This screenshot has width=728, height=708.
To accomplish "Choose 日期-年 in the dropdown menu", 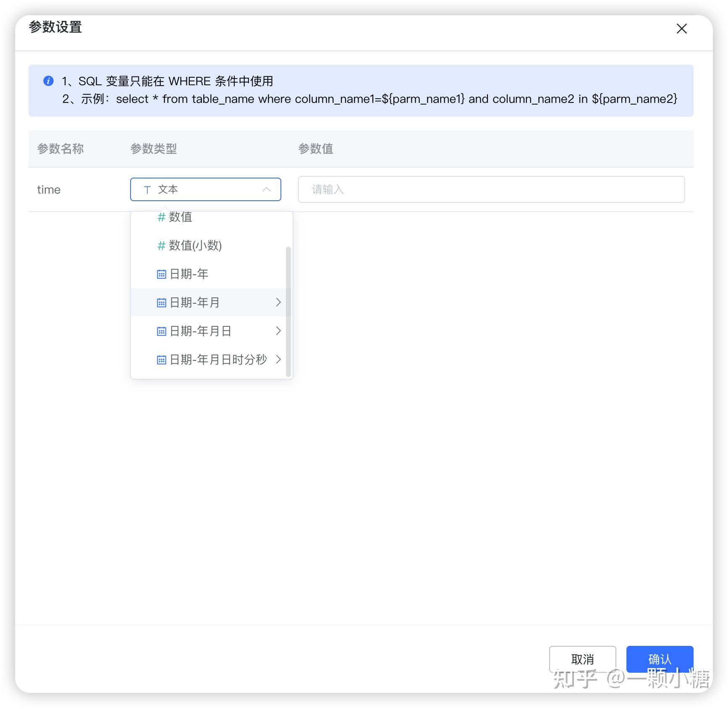I will [x=189, y=274].
